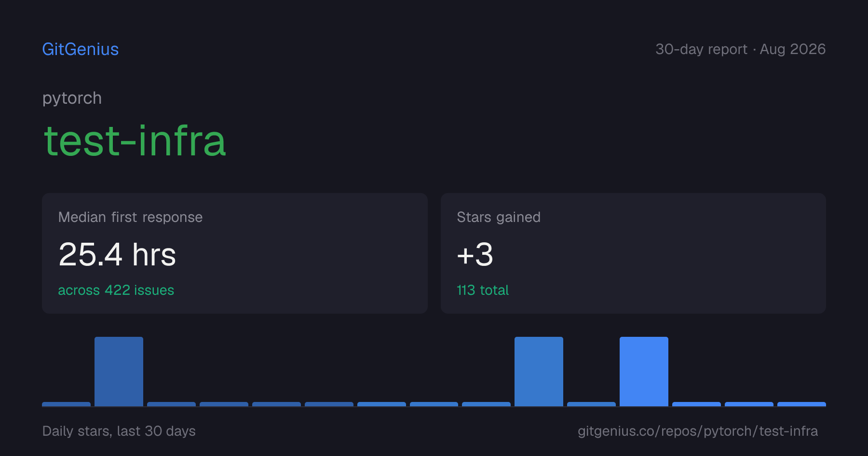This screenshot has height=456, width=868.
Task: Open the gitgenius.co/repos/pytorch/test-infra URL
Action: 698,431
